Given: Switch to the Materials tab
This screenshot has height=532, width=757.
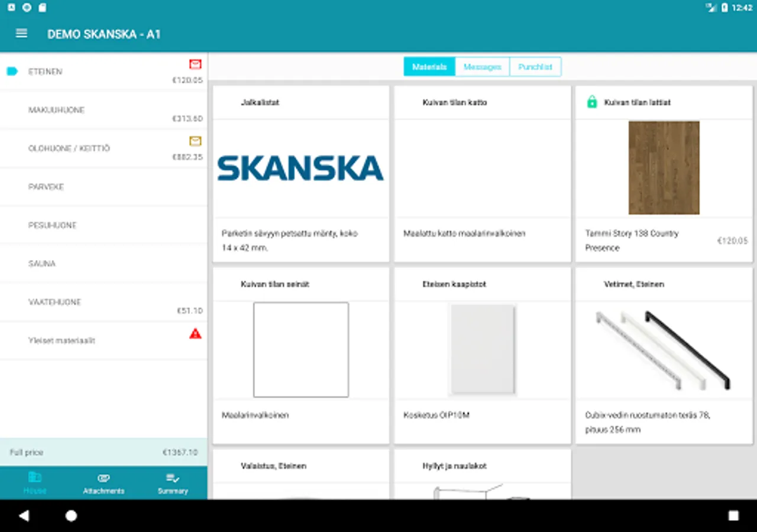Looking at the screenshot, I should click(429, 67).
